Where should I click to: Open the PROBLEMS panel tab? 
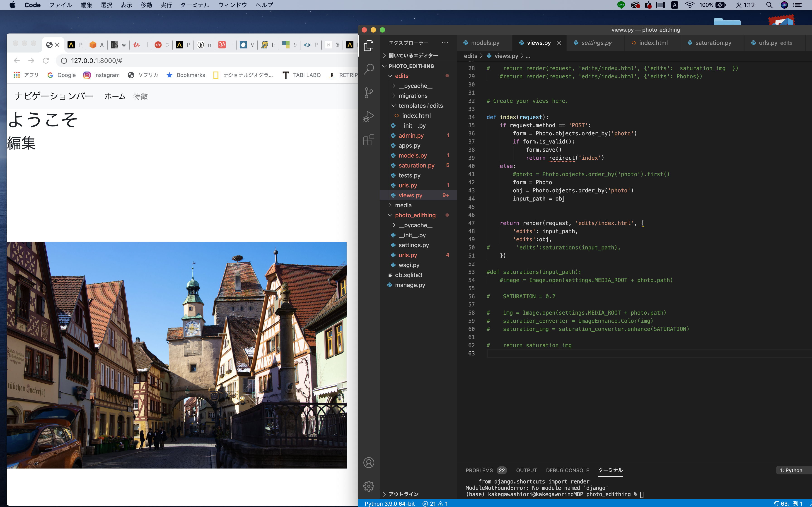pyautogui.click(x=479, y=470)
